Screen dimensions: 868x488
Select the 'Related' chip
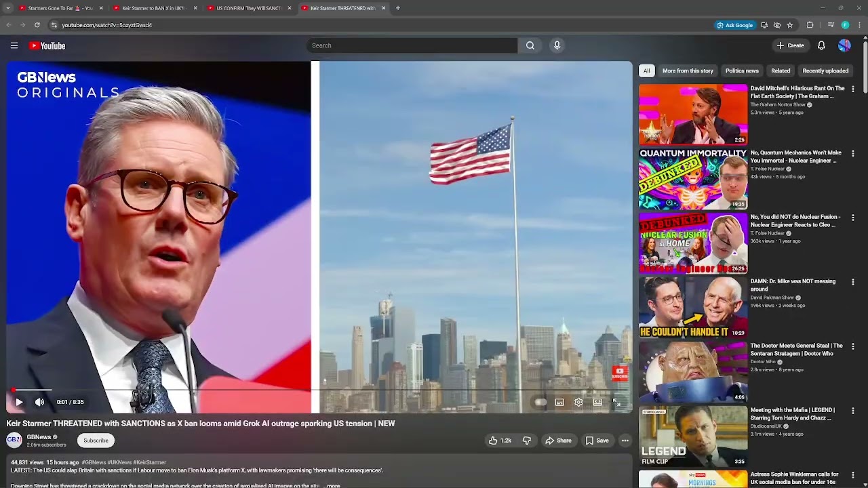pos(781,70)
